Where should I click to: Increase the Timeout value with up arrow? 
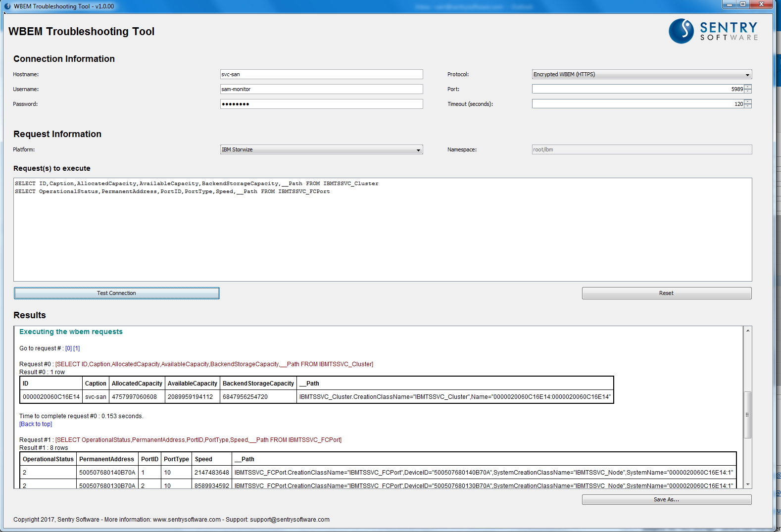click(x=748, y=101)
